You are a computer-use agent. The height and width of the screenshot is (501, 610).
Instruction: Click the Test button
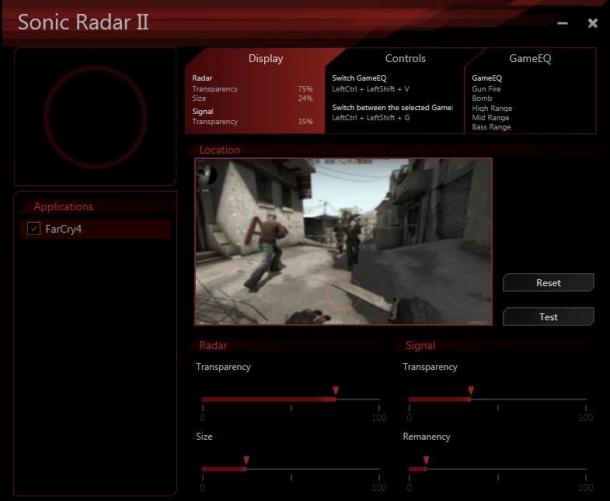(x=548, y=317)
